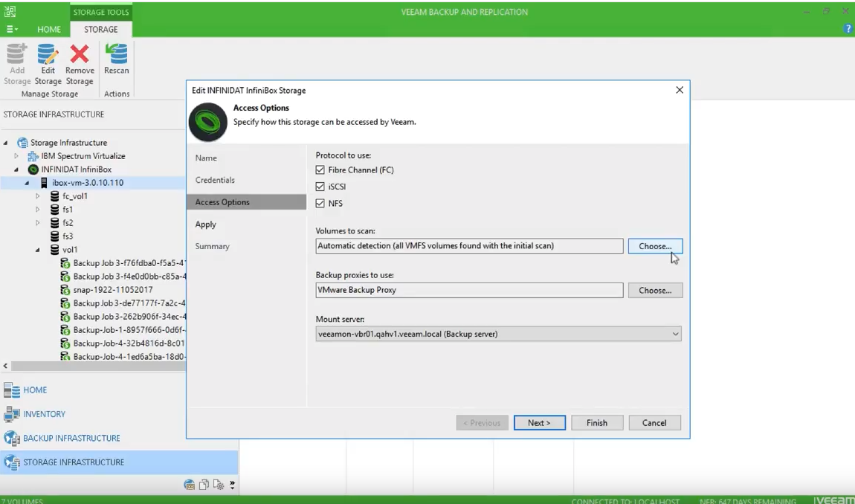
Task: Select the fs2 volume
Action: click(x=68, y=222)
